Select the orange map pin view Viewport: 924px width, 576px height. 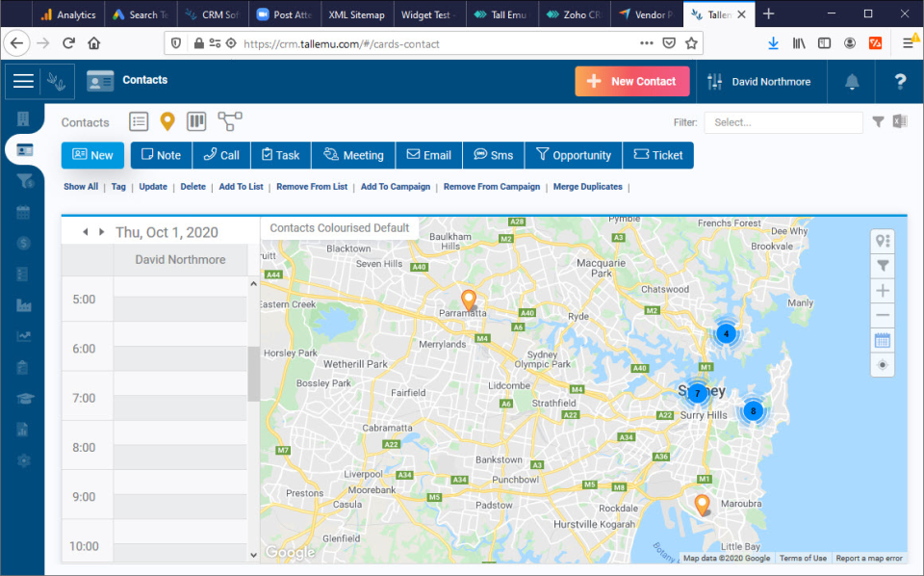point(167,121)
